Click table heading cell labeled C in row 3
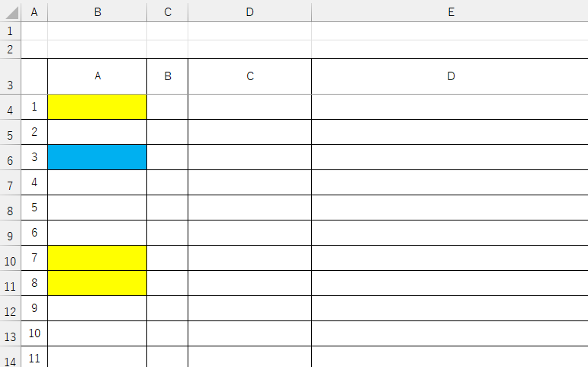 pyautogui.click(x=250, y=76)
